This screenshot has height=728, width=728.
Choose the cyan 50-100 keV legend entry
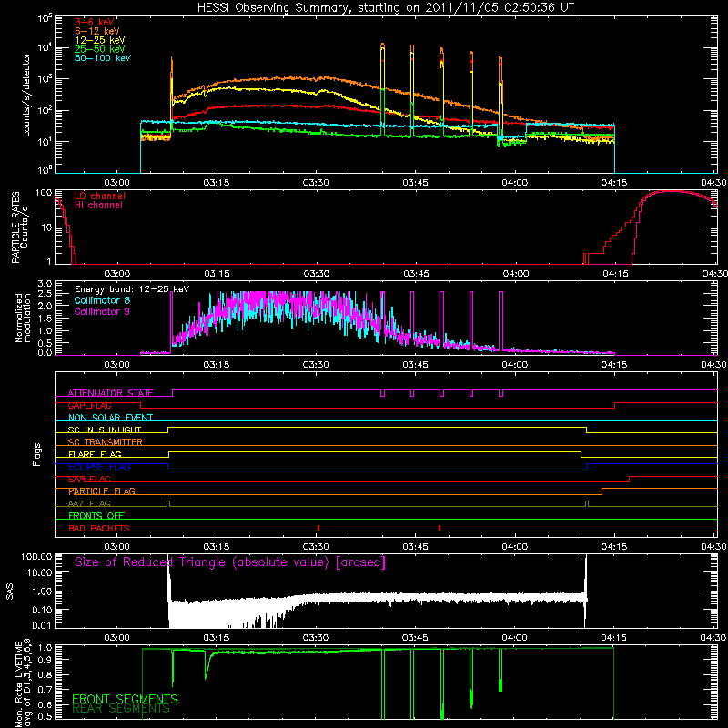click(x=103, y=58)
